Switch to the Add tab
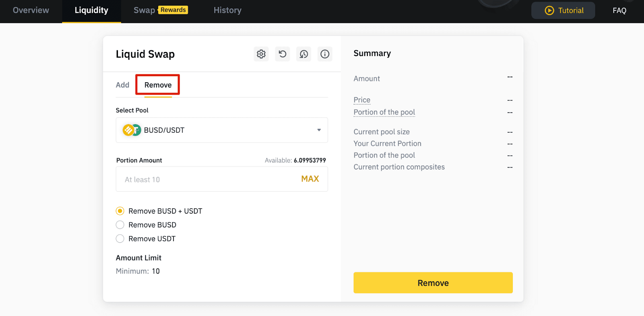The height and width of the screenshot is (316, 644). [x=122, y=85]
